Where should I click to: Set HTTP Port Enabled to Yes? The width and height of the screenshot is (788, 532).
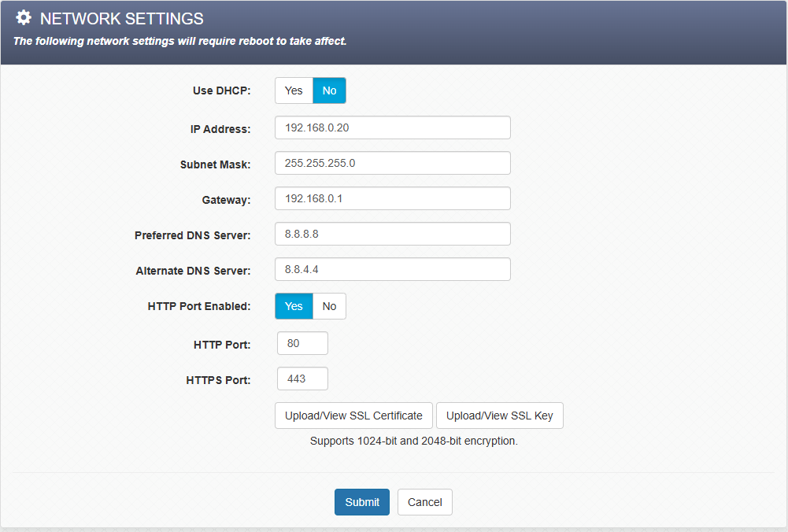pyautogui.click(x=294, y=306)
